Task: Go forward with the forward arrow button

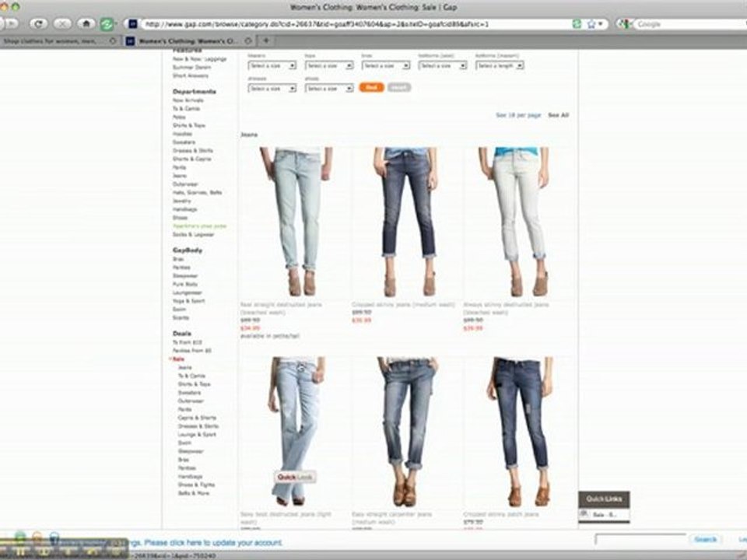Action: click(x=10, y=23)
